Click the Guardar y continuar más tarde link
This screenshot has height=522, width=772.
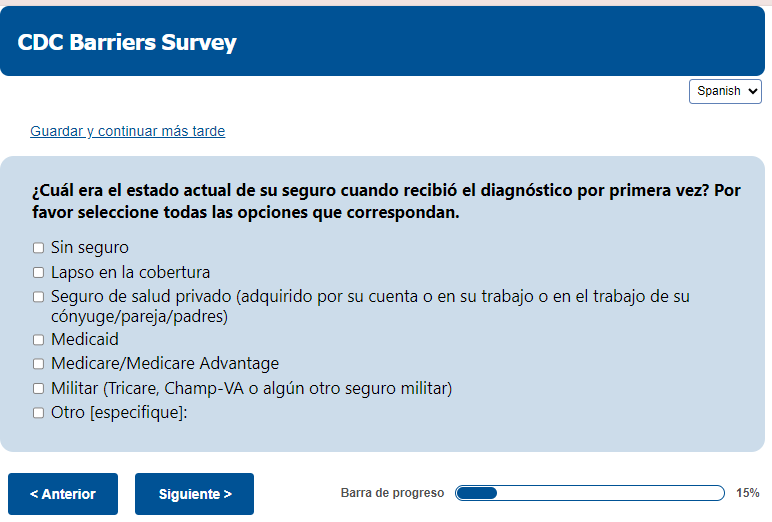128,131
